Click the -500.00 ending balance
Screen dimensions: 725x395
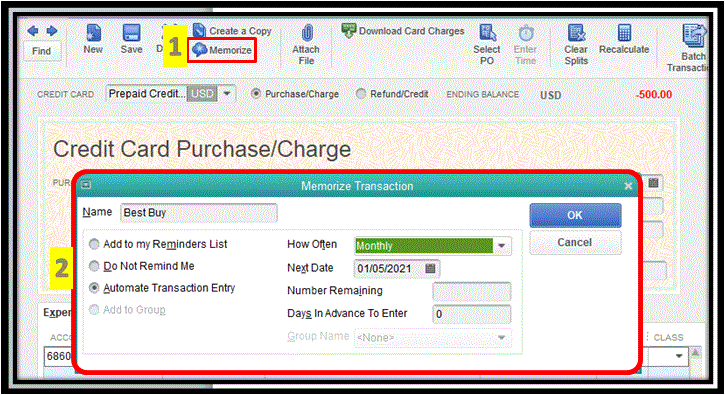tap(654, 94)
